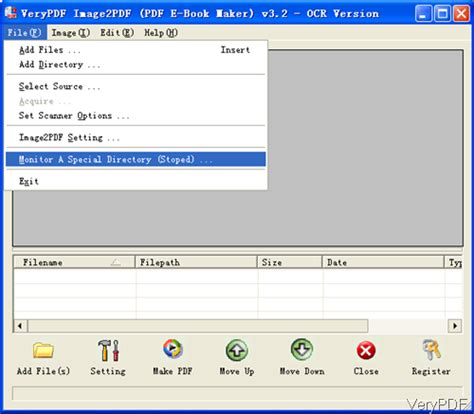
Task: Choose Exit from the File menu
Action: coord(136,181)
